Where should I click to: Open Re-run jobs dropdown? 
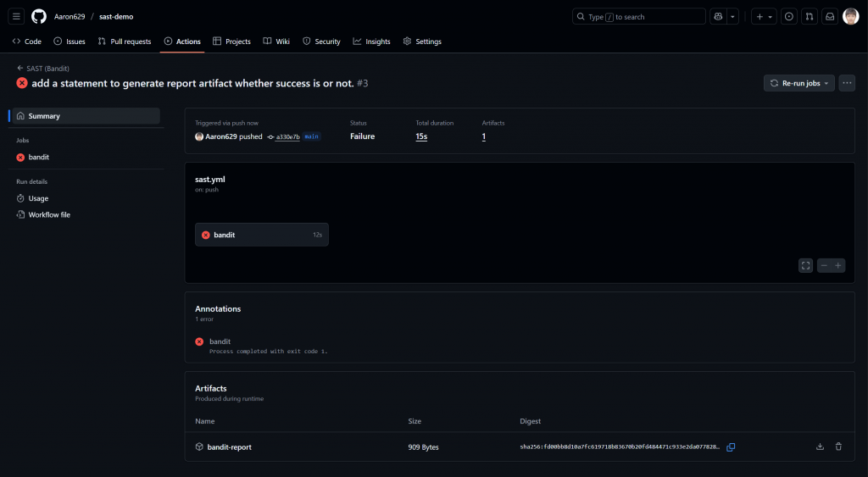798,83
